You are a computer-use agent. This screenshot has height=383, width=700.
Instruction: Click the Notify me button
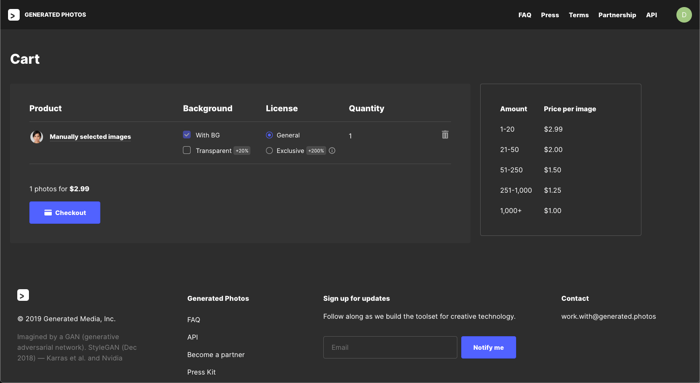(488, 347)
